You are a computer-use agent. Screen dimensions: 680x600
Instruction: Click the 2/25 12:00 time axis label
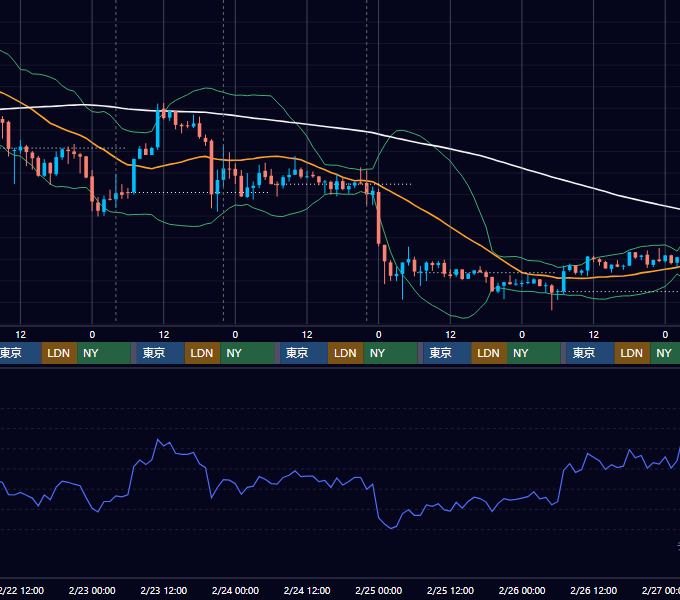tap(450, 590)
